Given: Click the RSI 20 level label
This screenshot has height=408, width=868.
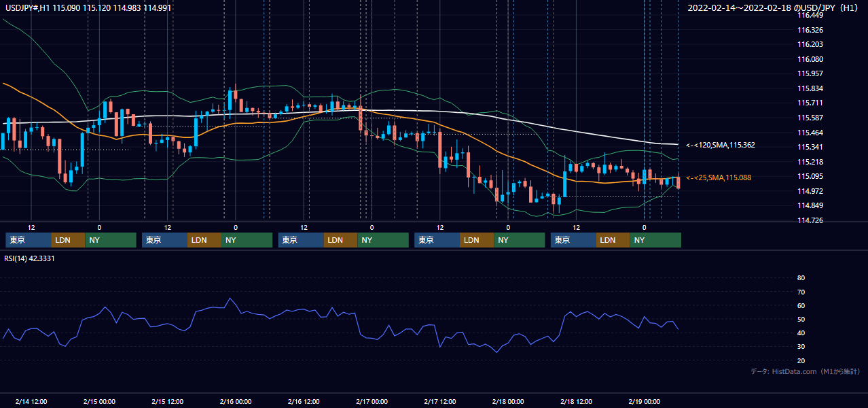Looking at the screenshot, I should (801, 360).
